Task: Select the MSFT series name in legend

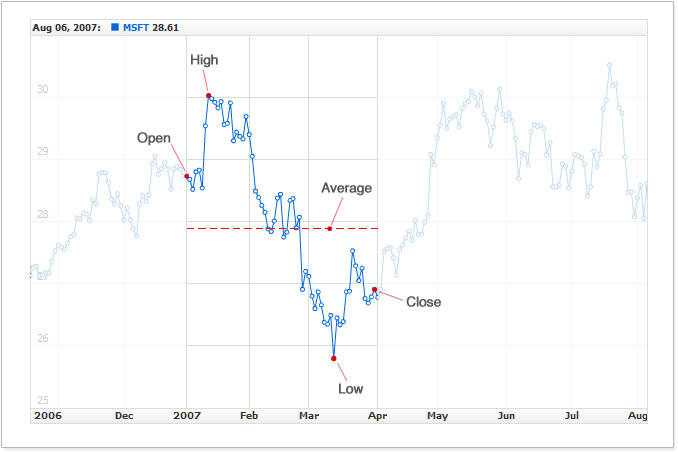Action: click(135, 27)
